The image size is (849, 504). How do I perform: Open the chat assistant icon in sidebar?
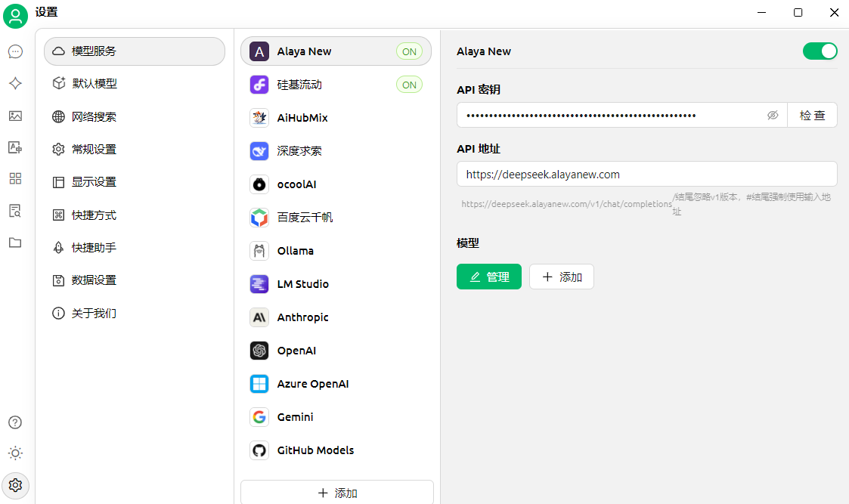15,51
